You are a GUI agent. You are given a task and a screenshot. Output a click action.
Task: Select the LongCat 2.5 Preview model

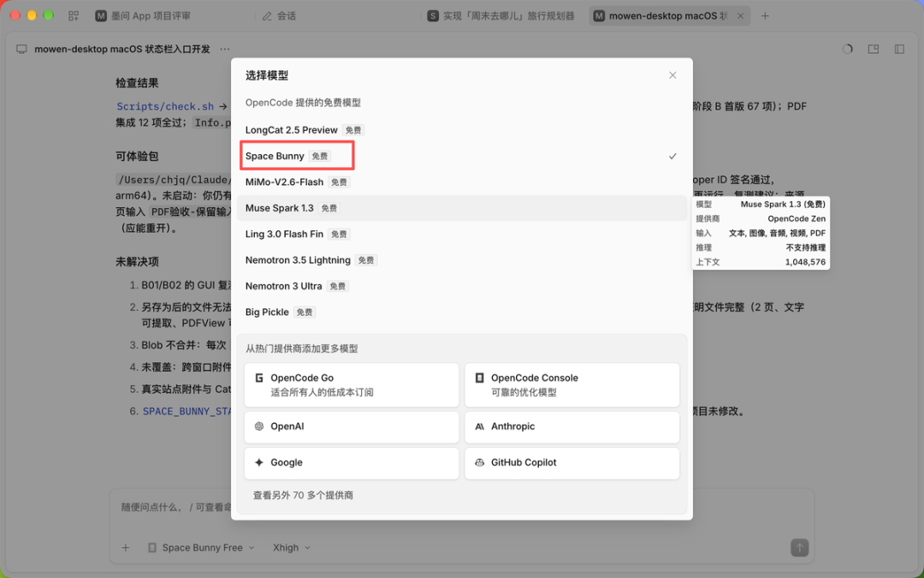[x=461, y=130]
